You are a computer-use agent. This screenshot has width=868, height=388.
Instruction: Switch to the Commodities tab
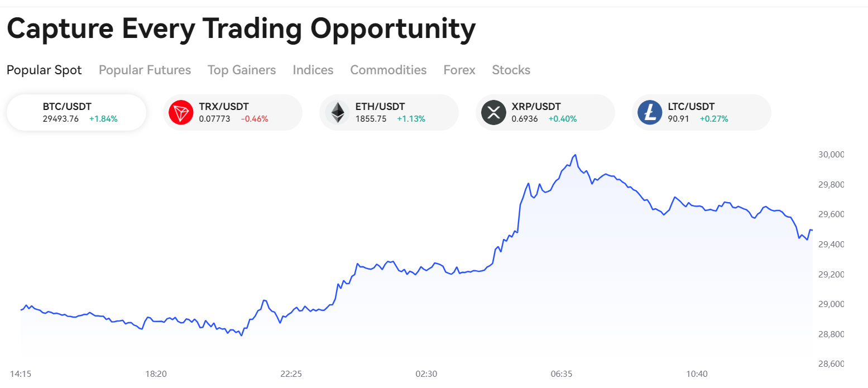pyautogui.click(x=388, y=70)
